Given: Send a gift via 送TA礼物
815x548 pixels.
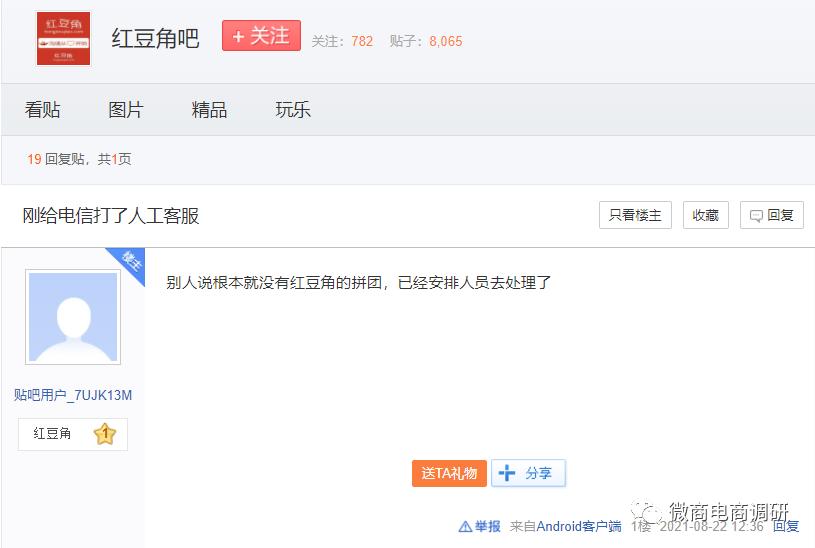Looking at the screenshot, I should (x=449, y=473).
